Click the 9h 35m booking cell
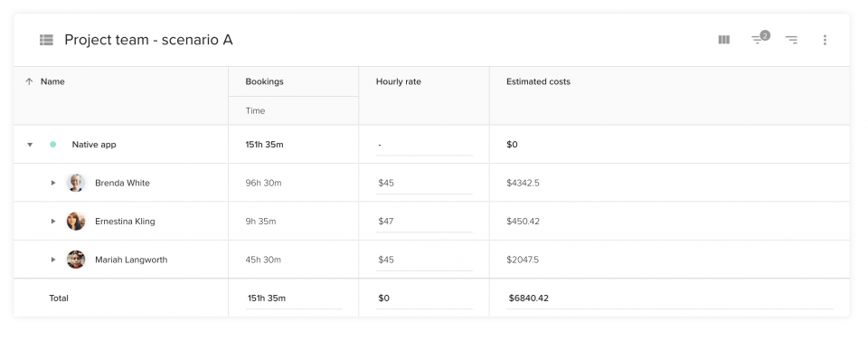Image resolution: width=868 pixels, height=341 pixels. [x=260, y=221]
